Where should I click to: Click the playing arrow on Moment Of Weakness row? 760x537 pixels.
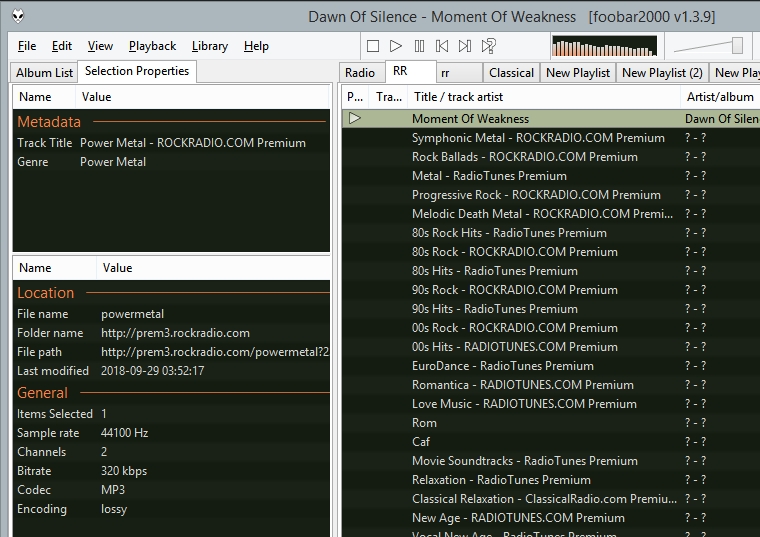coord(355,118)
